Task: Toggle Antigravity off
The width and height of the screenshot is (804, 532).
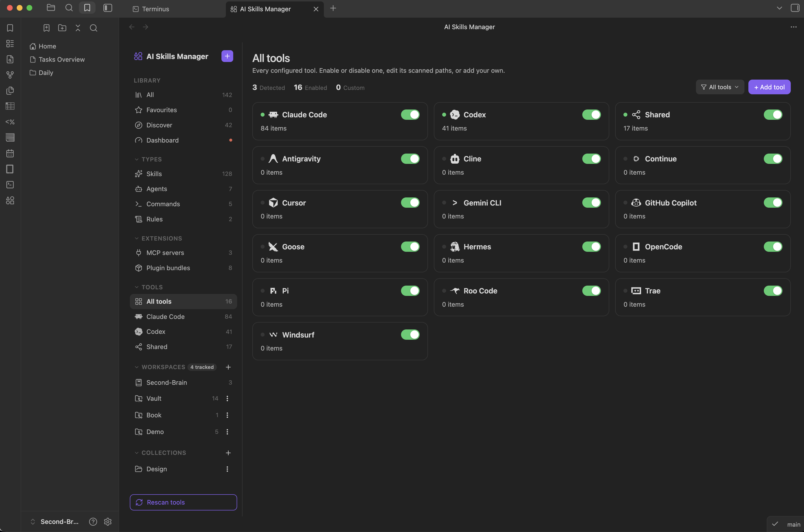Action: click(x=410, y=159)
